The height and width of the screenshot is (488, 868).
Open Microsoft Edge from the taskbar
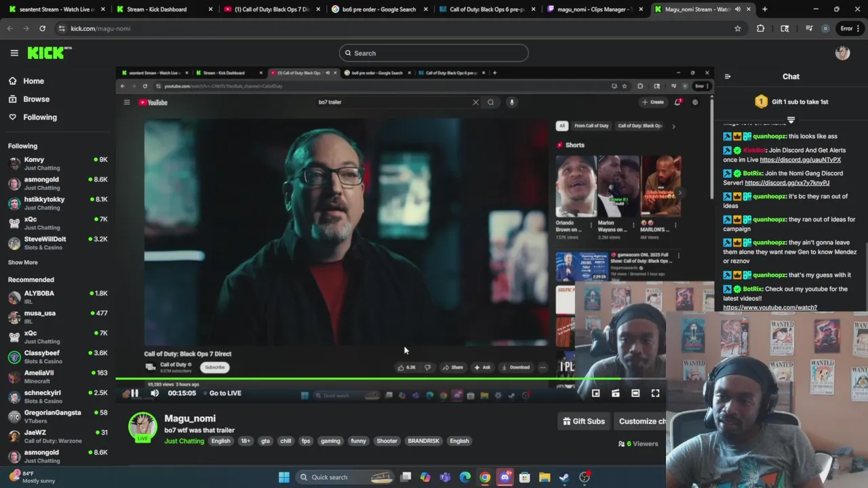465,477
